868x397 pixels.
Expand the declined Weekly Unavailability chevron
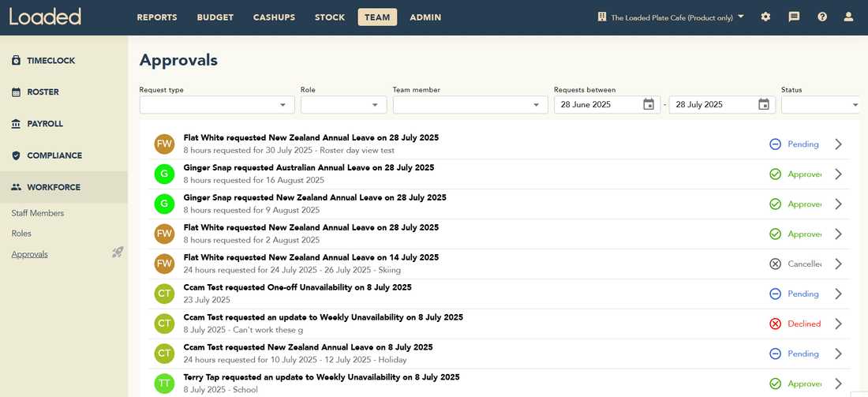(x=839, y=324)
